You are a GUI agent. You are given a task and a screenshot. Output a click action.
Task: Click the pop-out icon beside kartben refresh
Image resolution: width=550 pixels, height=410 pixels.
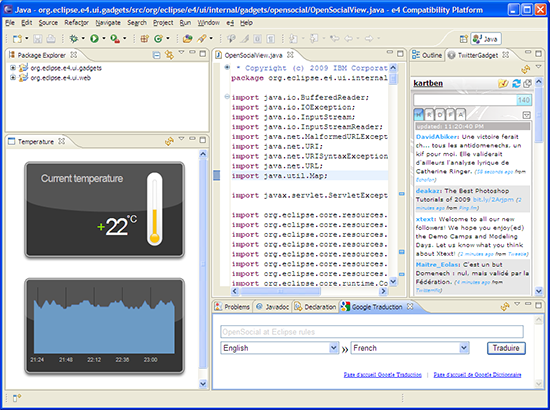coord(527,83)
